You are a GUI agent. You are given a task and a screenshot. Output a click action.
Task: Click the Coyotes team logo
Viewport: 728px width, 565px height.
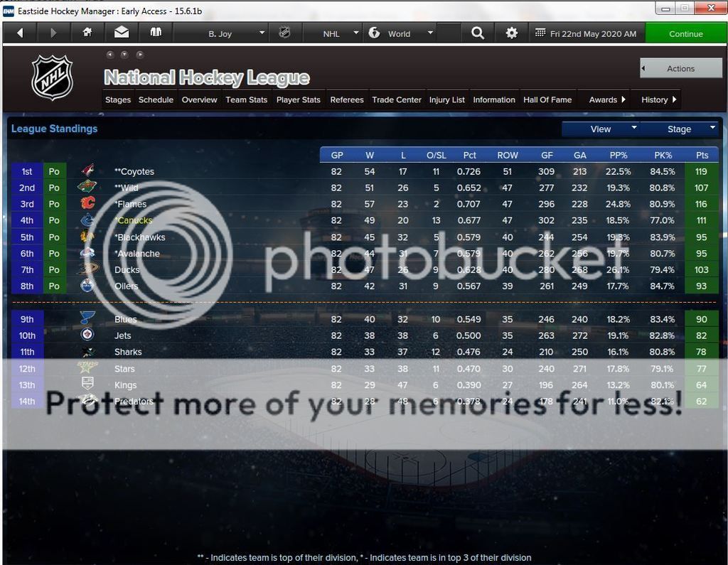[87, 171]
